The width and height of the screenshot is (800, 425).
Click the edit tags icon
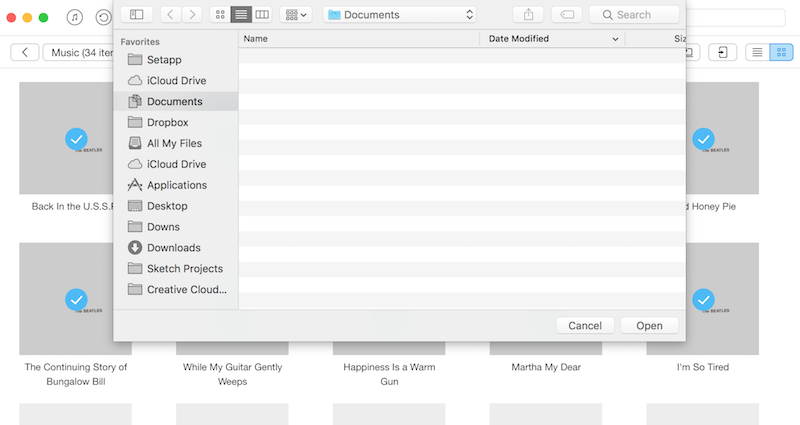567,14
